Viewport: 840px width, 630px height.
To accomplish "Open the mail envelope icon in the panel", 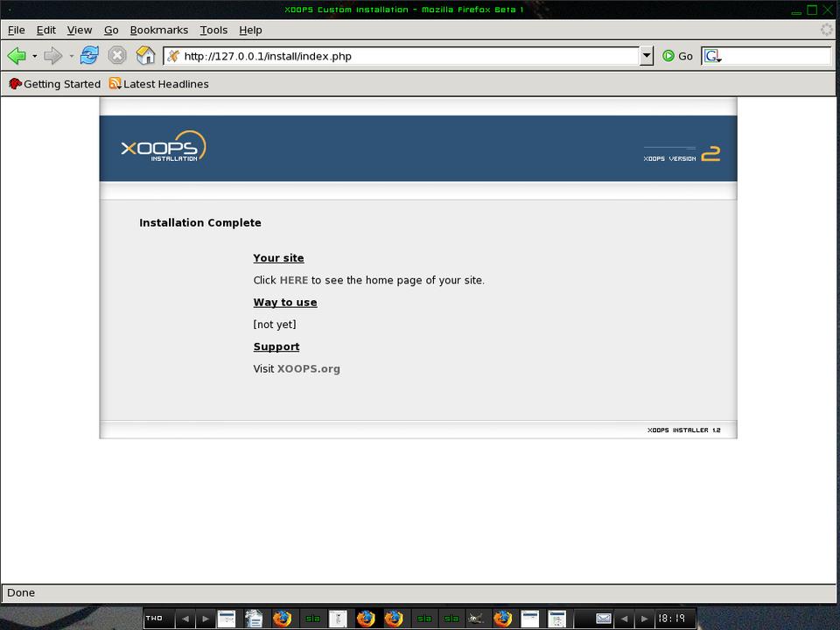I will [x=604, y=619].
